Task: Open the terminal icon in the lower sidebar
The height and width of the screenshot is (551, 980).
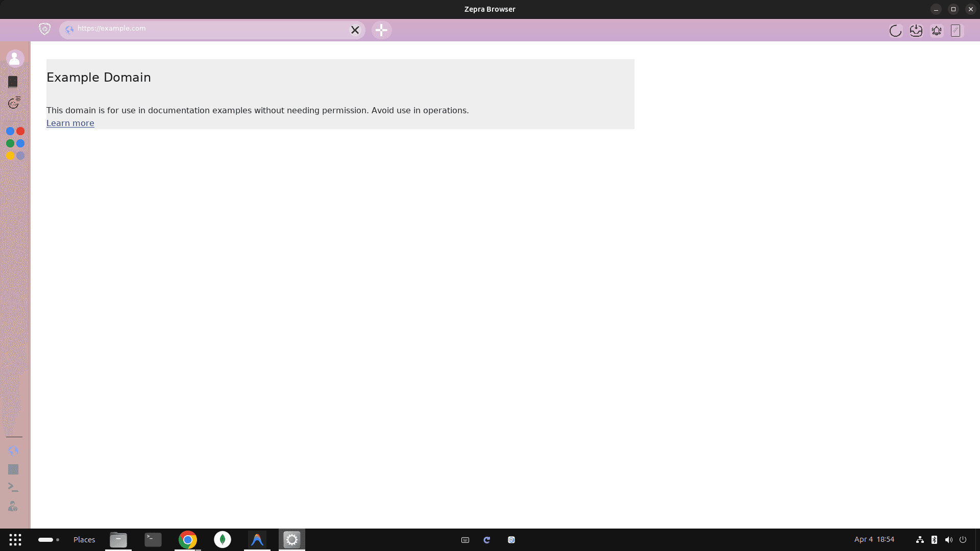Action: pos(13,486)
